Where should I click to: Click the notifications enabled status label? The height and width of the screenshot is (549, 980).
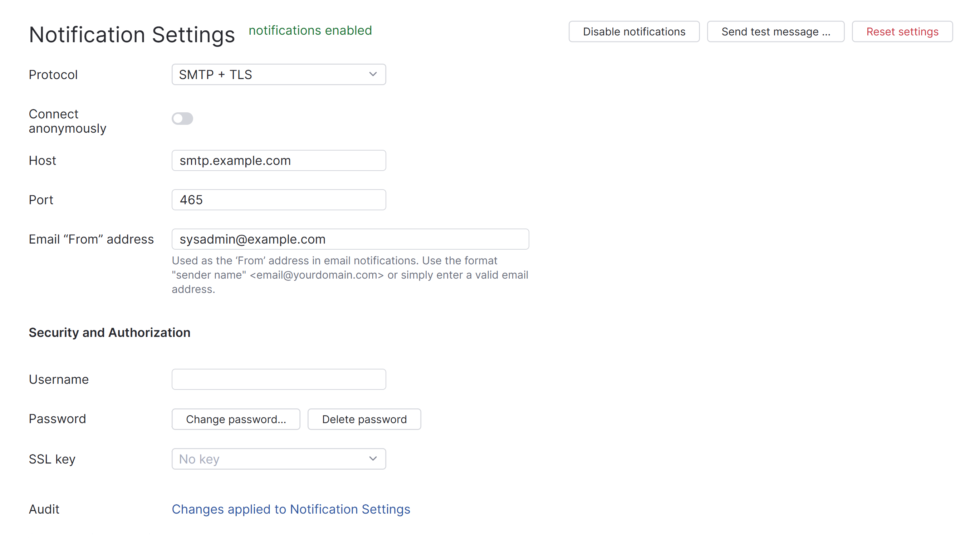(x=310, y=30)
